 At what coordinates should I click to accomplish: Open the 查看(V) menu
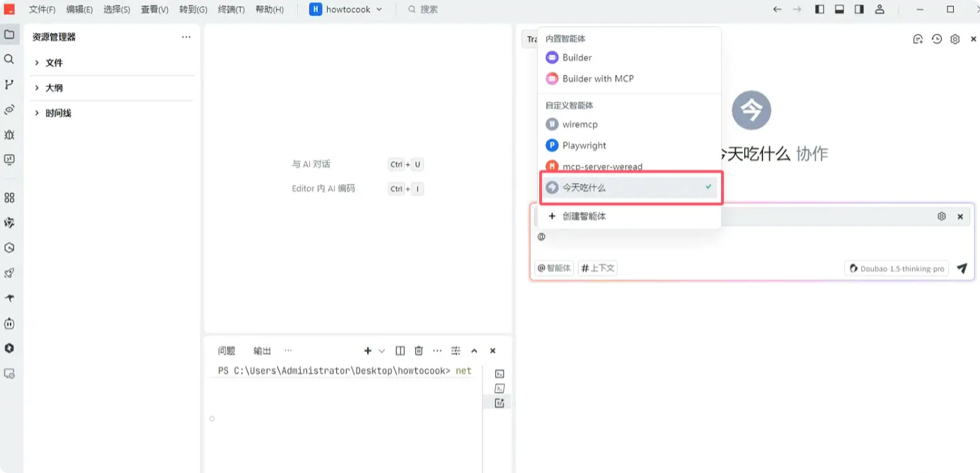pyautogui.click(x=154, y=9)
